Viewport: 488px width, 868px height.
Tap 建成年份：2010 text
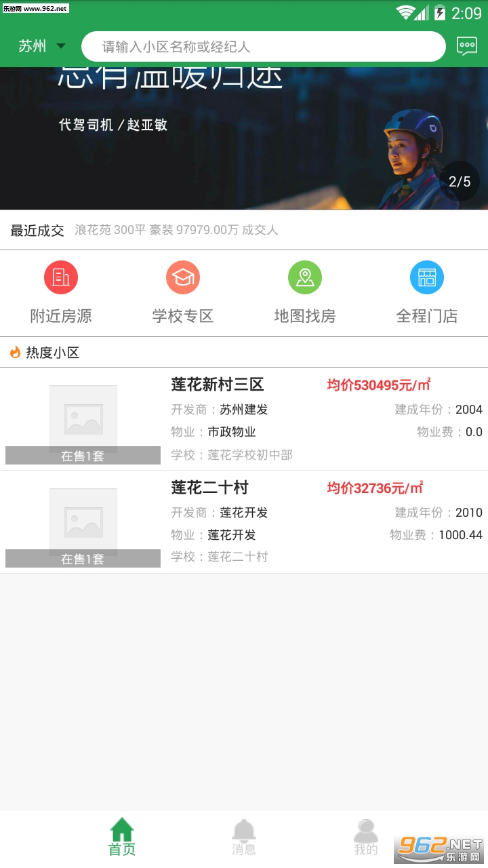click(x=439, y=513)
